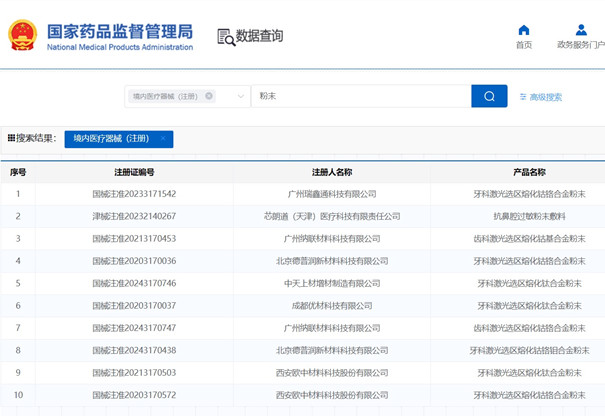Click the 注册证编号 column header

(134, 172)
